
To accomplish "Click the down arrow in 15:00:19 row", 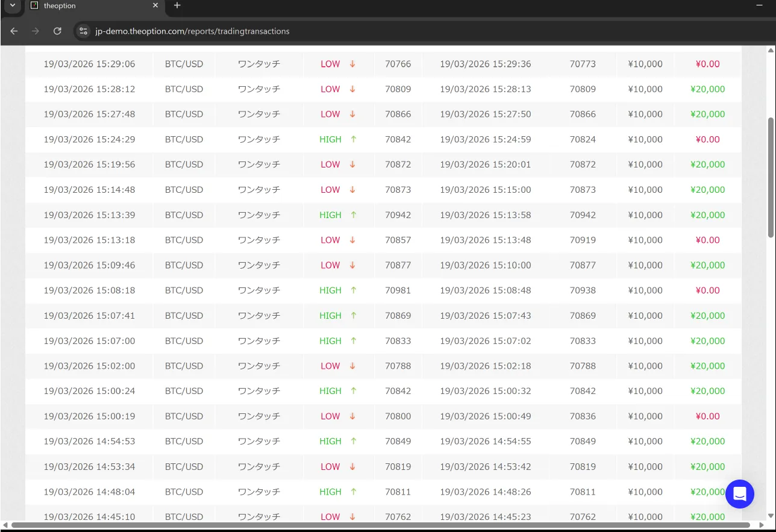I will pos(352,416).
